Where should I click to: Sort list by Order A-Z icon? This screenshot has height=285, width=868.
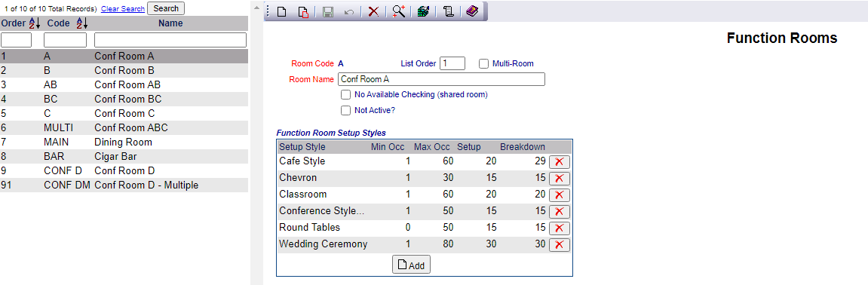pos(35,23)
